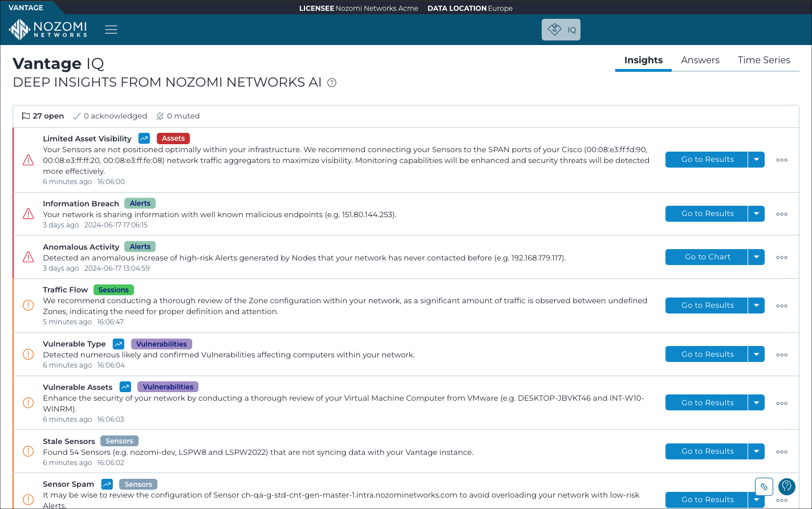This screenshot has width=812, height=509.
Task: Switch to the Time Series tab
Action: coord(764,60)
